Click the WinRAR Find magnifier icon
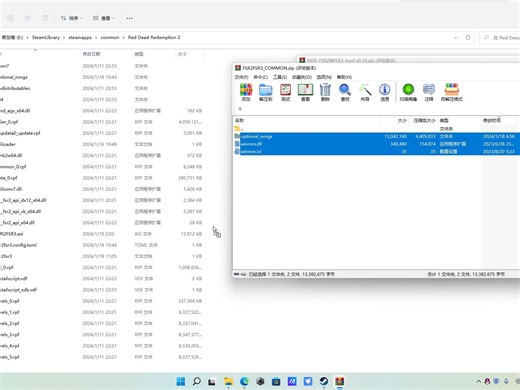 [x=345, y=92]
